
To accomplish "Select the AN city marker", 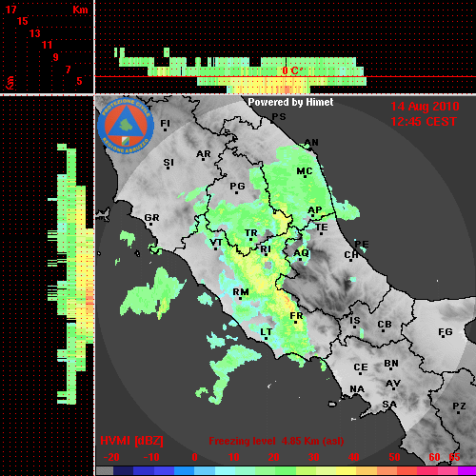I will click(x=310, y=149).
